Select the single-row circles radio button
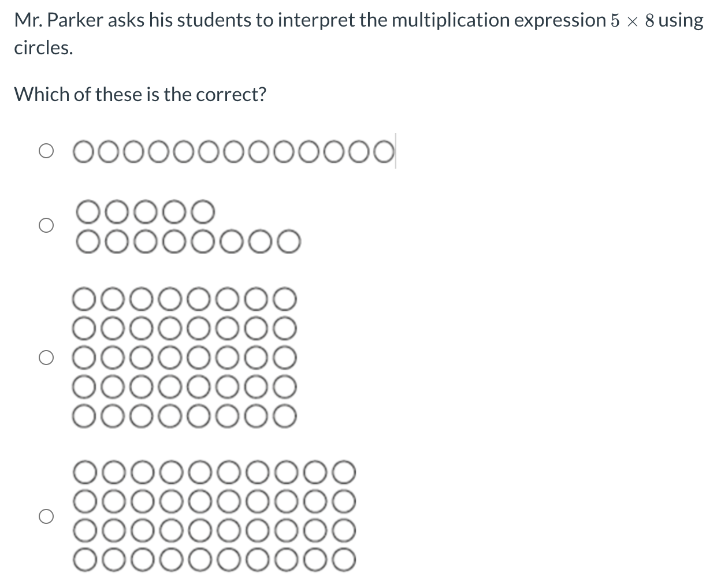721x588 pixels. pyautogui.click(x=46, y=152)
